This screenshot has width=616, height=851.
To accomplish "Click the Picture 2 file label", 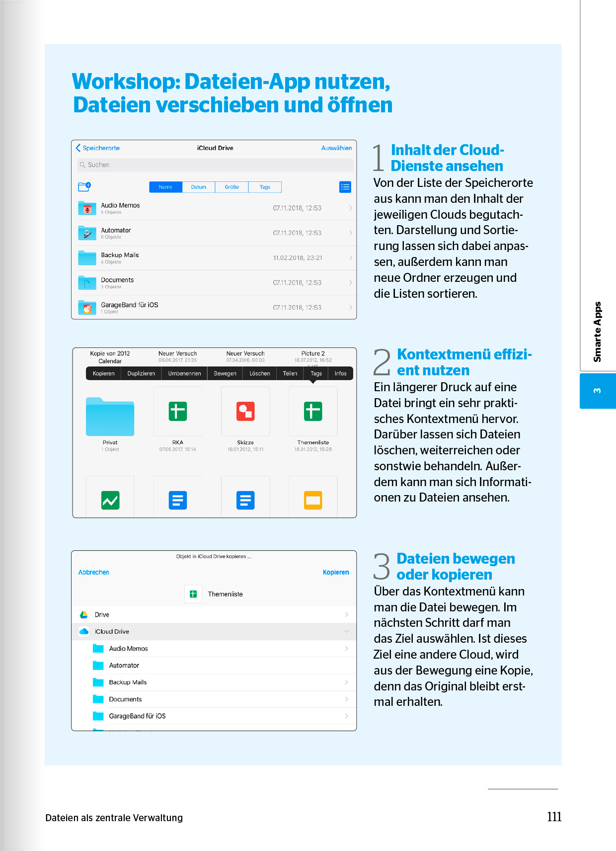I will [313, 353].
